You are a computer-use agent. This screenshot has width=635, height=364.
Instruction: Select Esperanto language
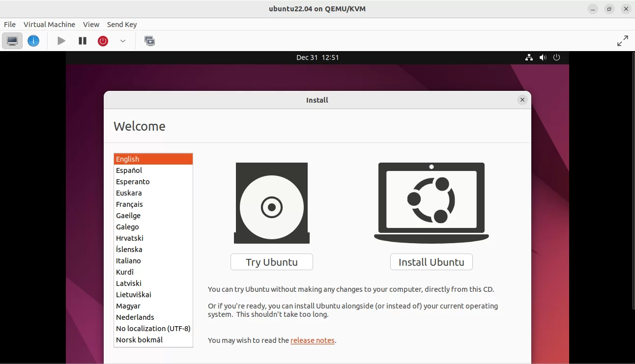(153, 182)
